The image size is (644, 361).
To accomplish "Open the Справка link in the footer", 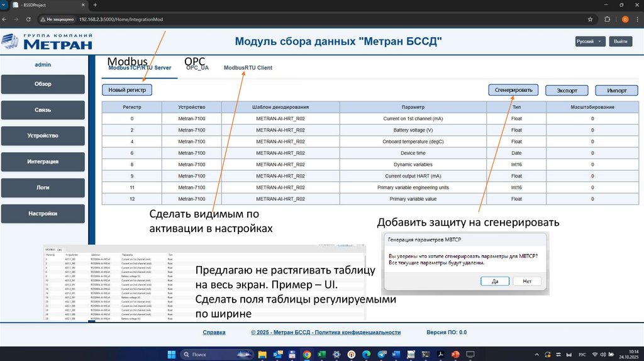I will [x=214, y=332].
